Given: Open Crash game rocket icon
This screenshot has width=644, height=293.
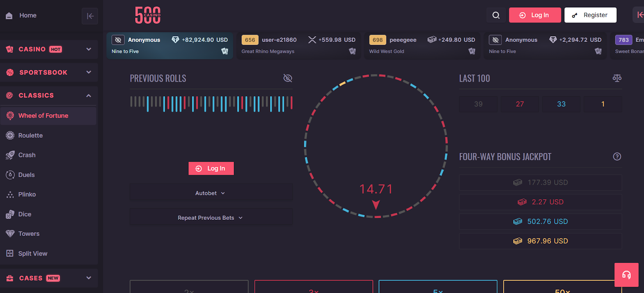Looking at the screenshot, I should coord(10,155).
